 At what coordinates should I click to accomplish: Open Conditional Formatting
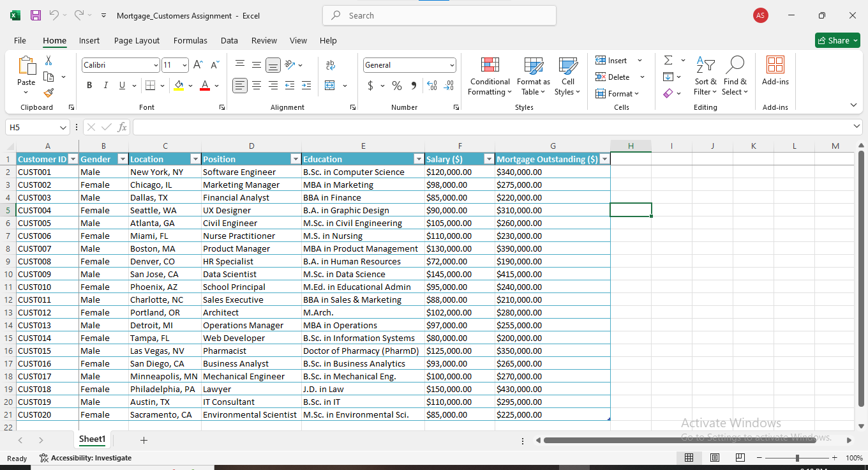click(x=490, y=76)
